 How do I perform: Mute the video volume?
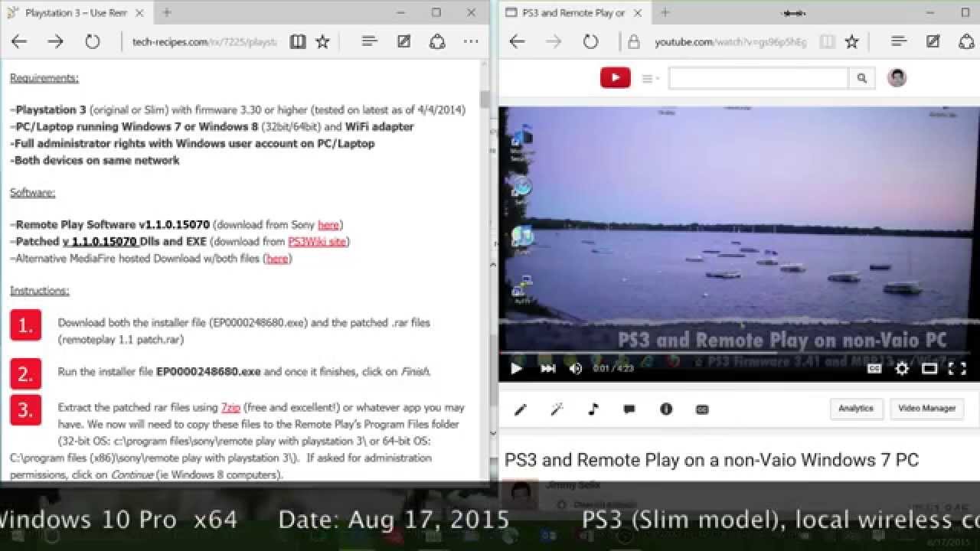click(x=576, y=368)
